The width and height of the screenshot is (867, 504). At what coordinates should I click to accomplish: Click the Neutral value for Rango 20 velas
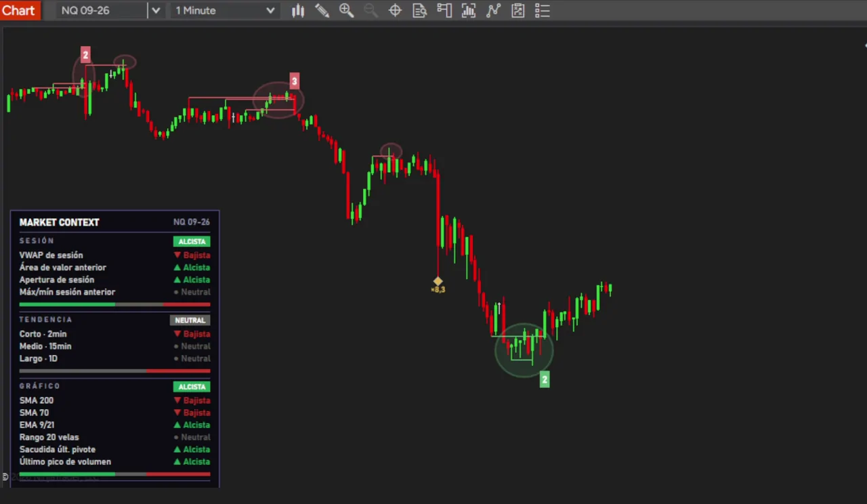coord(192,437)
